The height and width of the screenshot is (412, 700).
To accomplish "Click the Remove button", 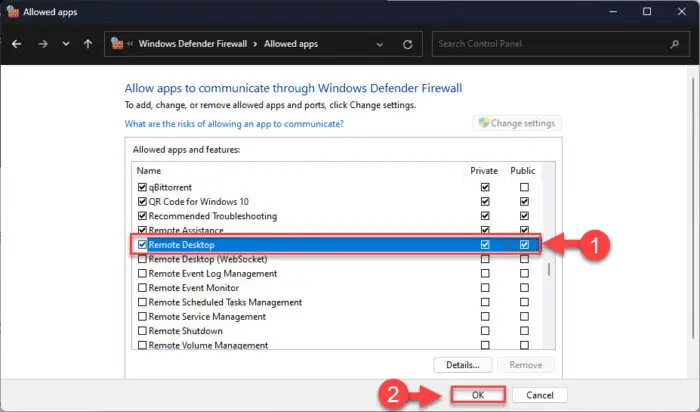I will click(x=525, y=365).
